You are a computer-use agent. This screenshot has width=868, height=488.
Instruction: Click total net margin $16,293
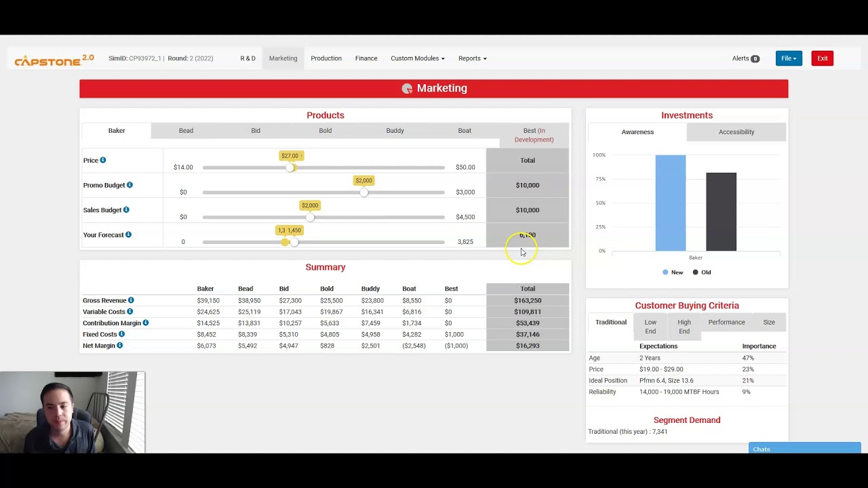click(x=528, y=346)
